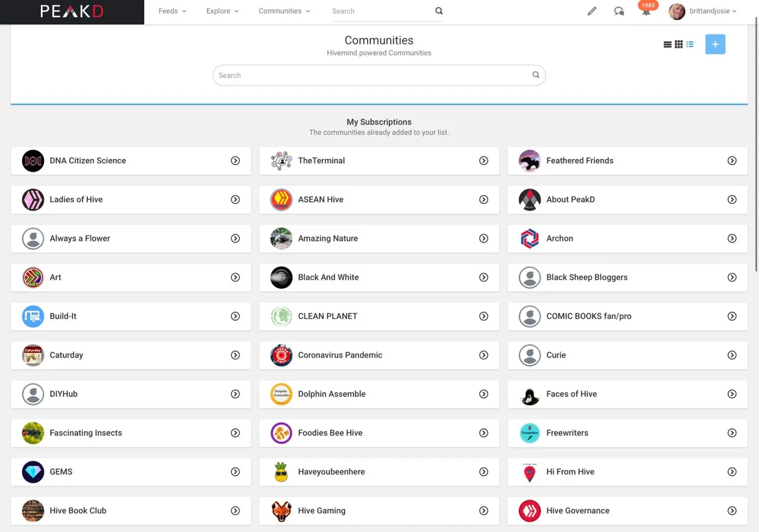The width and height of the screenshot is (759, 532).
Task: Open Feathered Friends arrow icon
Action: [x=732, y=161]
